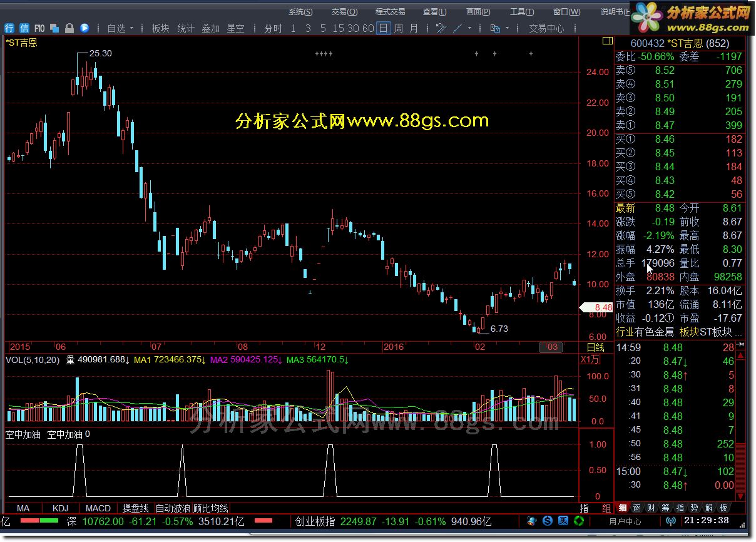Screen dimensions: 756x542
Task: Click the tick list scrollbar down arrow
Action: [x=742, y=496]
